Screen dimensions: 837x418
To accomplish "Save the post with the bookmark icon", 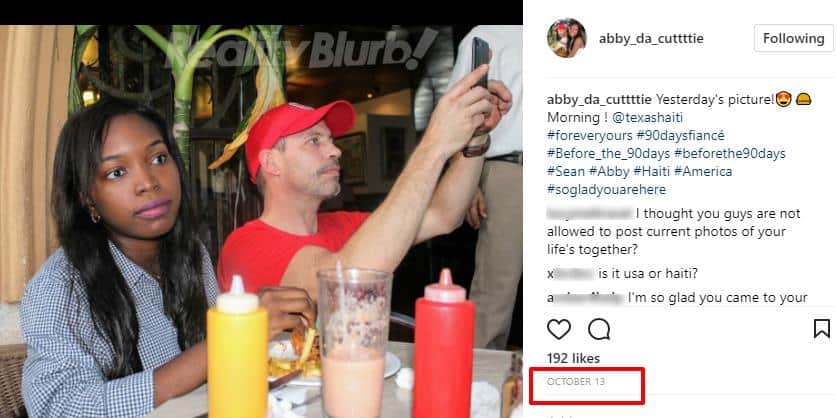I will pyautogui.click(x=822, y=329).
